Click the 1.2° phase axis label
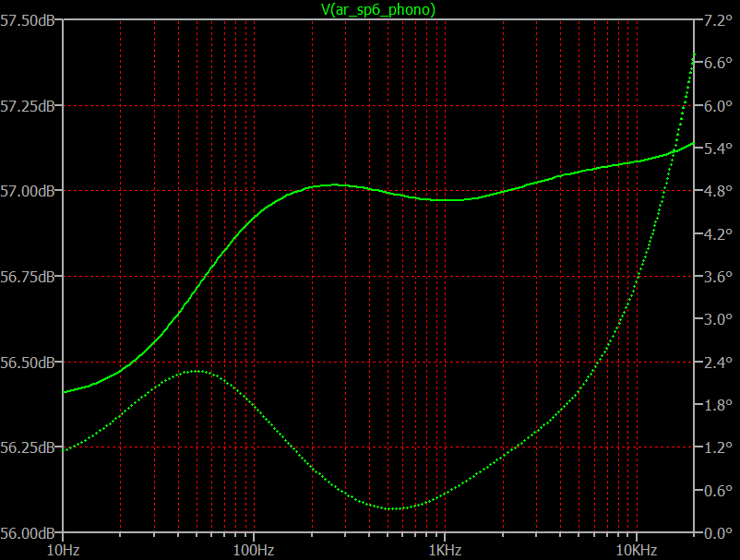 tap(718, 447)
